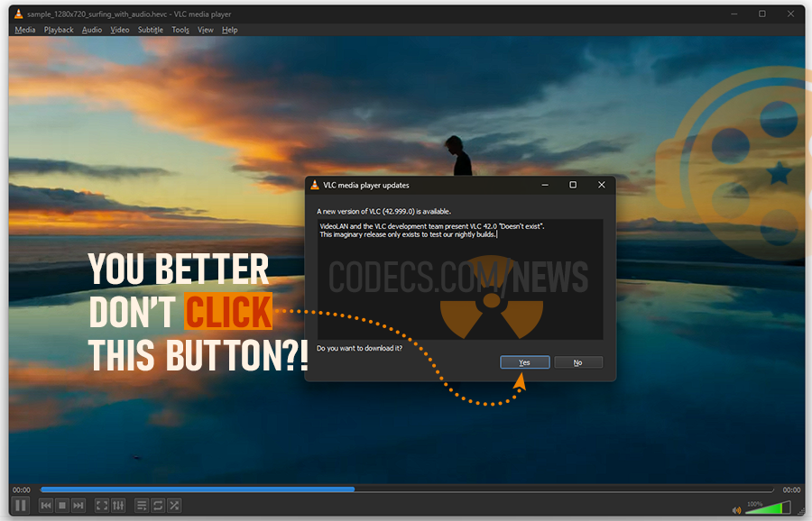Screen dimensions: 812x521
Task: Toggle loop repeat mode
Action: click(x=158, y=506)
